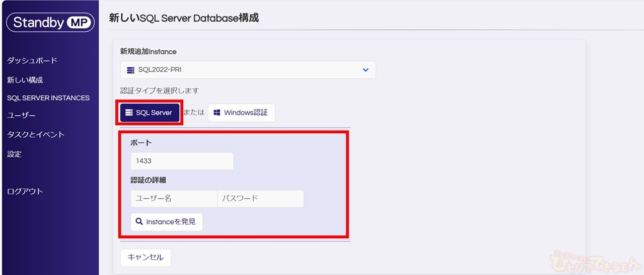
Task: Click the Windows logo icon
Action: (x=217, y=113)
